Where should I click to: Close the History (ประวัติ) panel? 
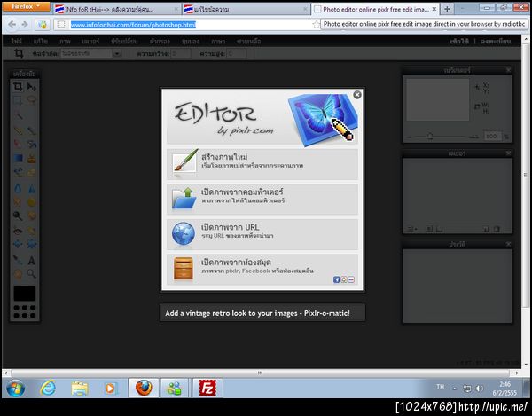(x=508, y=244)
